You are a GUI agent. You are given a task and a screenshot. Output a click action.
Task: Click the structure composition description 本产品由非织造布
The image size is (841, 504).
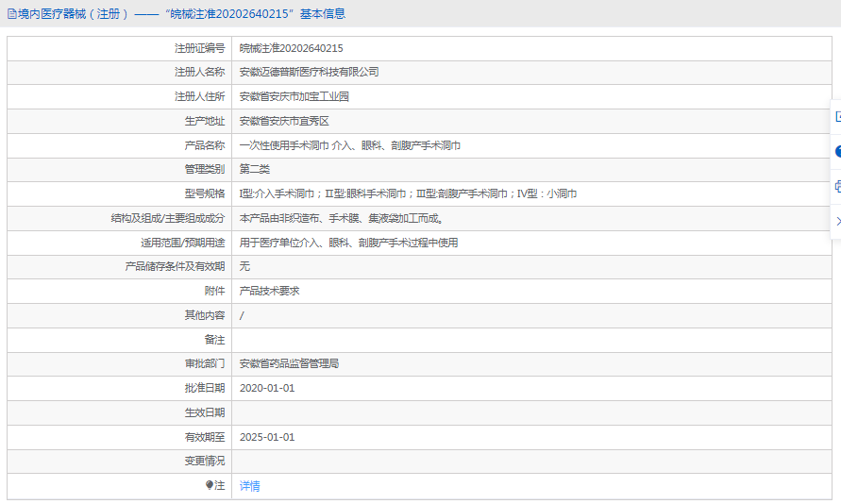click(x=341, y=218)
